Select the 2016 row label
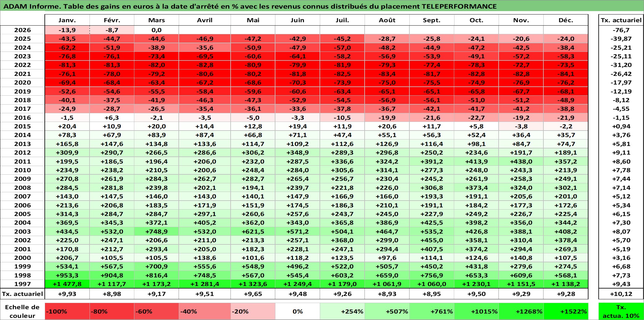This screenshot has width=644, height=320. click(x=23, y=118)
